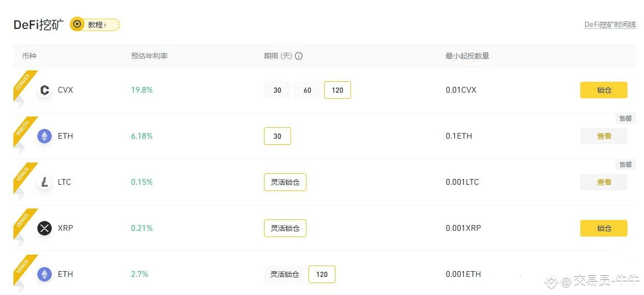Click the XRP coin logo
This screenshot has height=295, width=644.
45,228
